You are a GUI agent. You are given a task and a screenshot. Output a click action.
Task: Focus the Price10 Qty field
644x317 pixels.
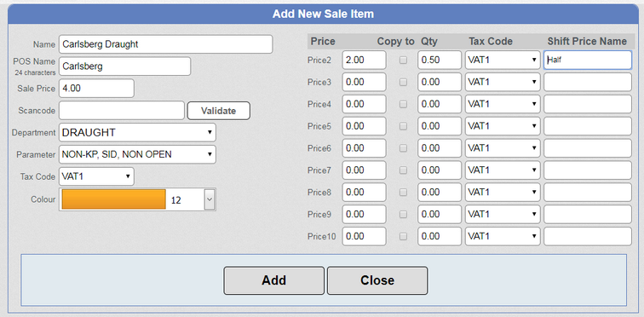(440, 236)
